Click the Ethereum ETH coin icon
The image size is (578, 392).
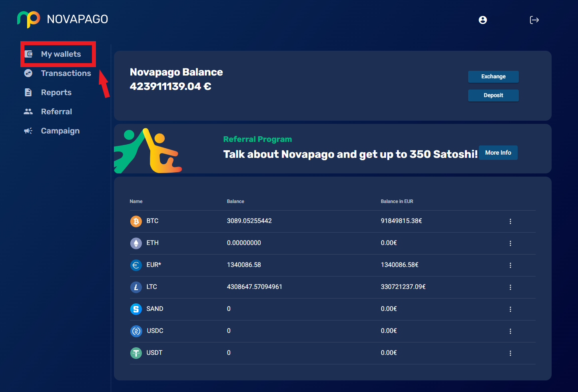tap(136, 243)
